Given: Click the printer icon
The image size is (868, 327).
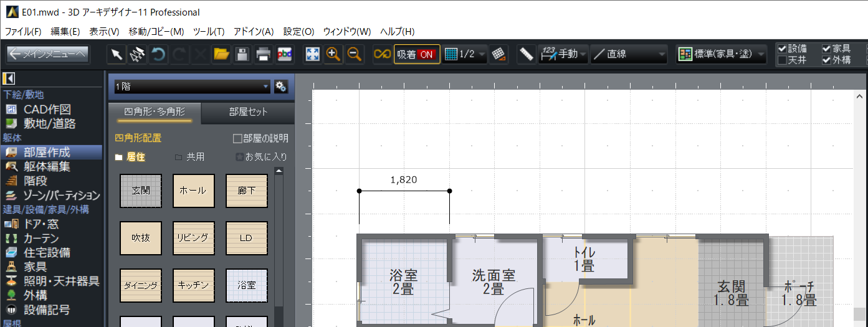Looking at the screenshot, I should tap(264, 54).
